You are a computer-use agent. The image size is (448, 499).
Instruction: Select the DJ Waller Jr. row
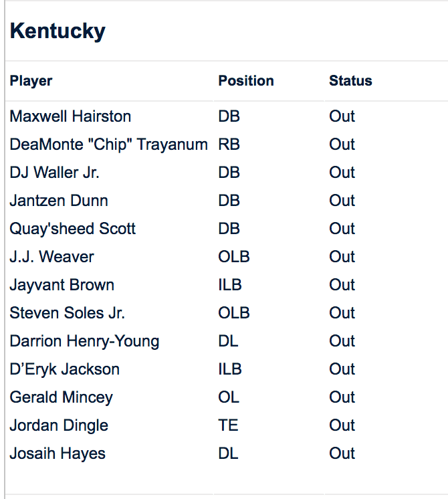[54, 173]
